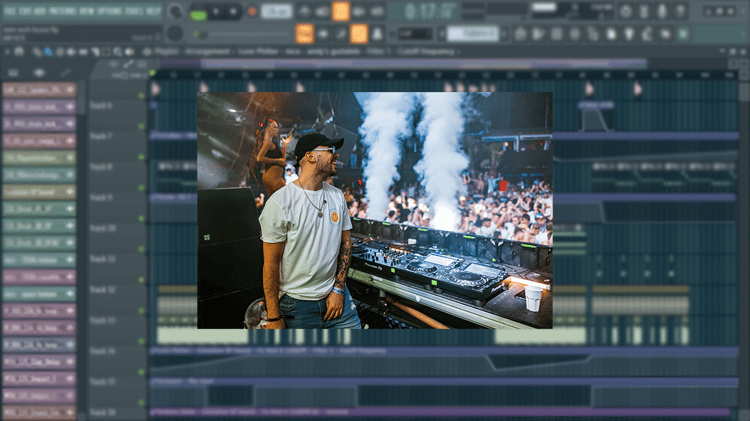
Task: Open the Piano roll shortcut icon
Action: (x=539, y=33)
